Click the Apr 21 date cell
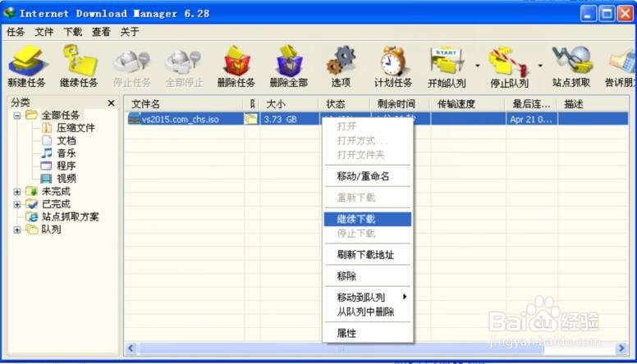Screen dimensions: 637x364 (531, 120)
